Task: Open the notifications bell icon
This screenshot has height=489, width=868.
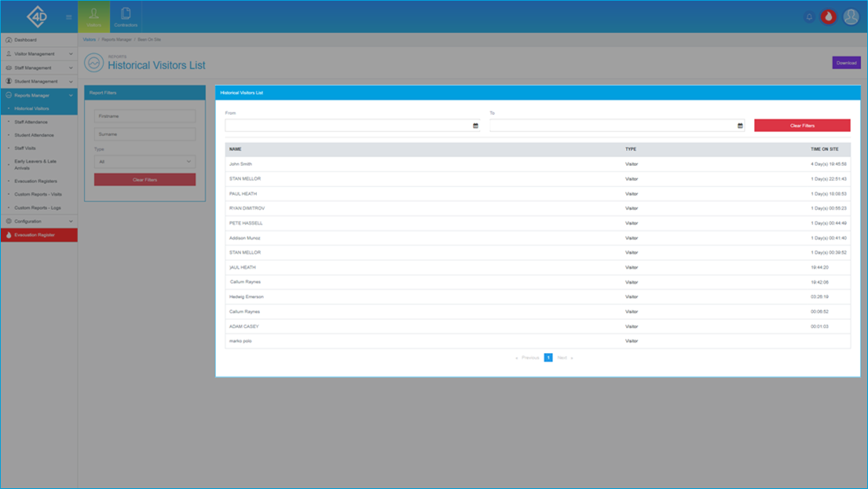Action: tap(809, 17)
